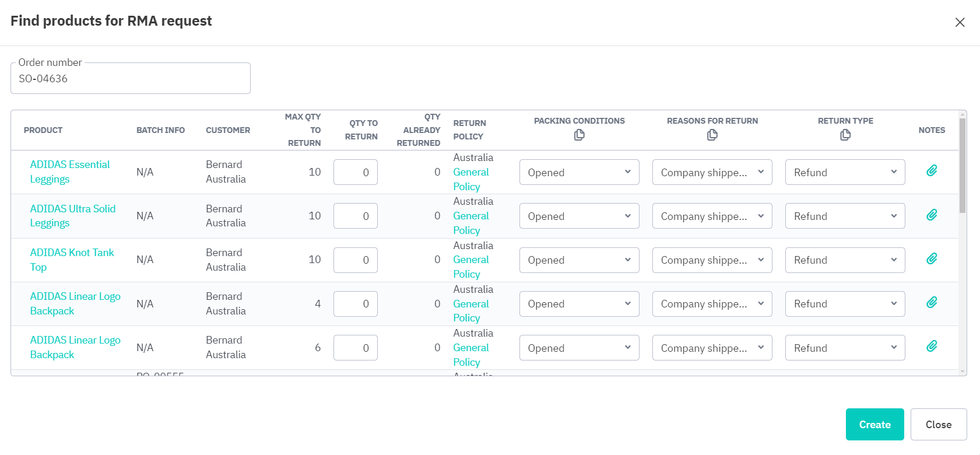Open return type dropdown for Essential Leggings row
Screen dimensions: 980x455
pyautogui.click(x=845, y=173)
